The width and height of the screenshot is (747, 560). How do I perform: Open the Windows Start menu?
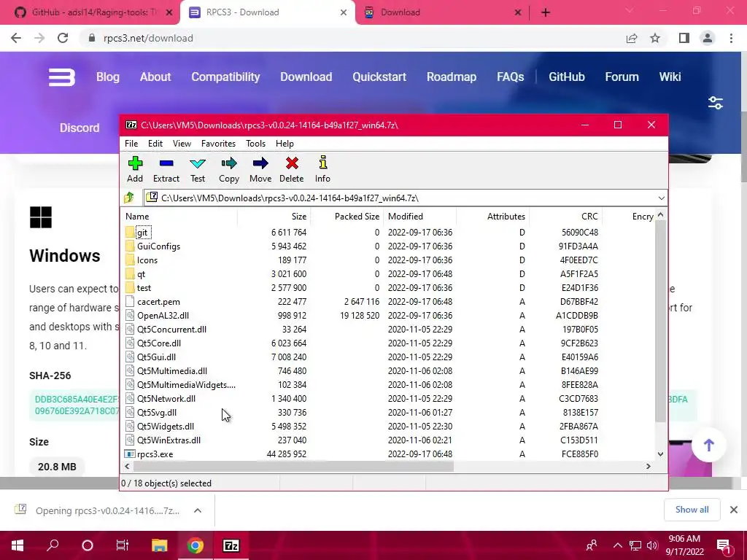pos(18,545)
